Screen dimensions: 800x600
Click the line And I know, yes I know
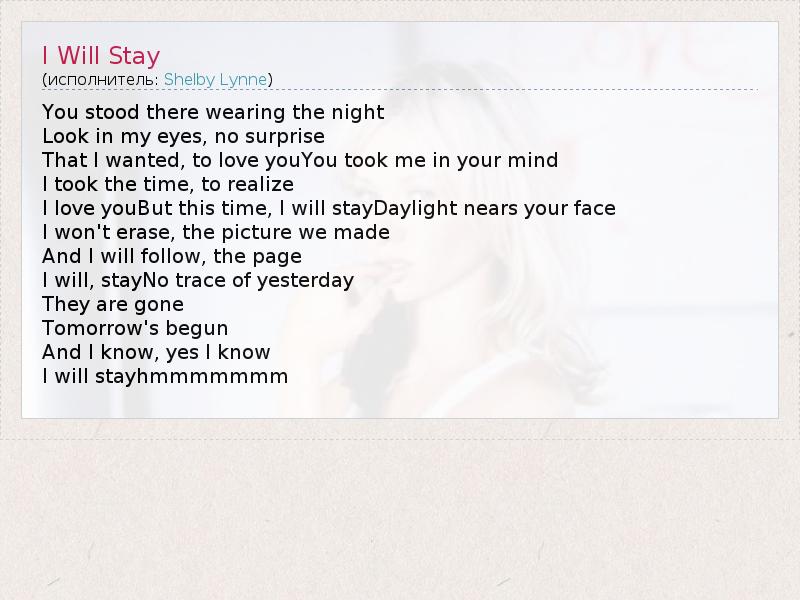click(156, 352)
